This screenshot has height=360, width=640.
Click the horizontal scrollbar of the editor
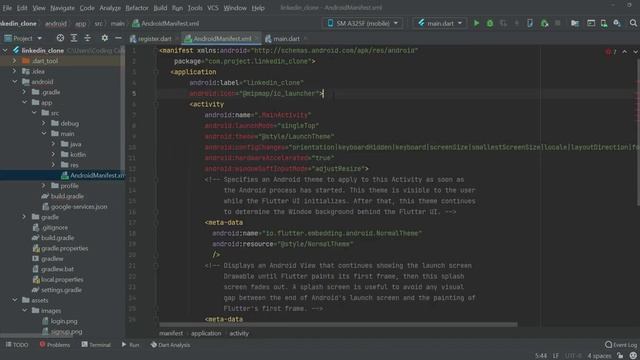pos(338,325)
